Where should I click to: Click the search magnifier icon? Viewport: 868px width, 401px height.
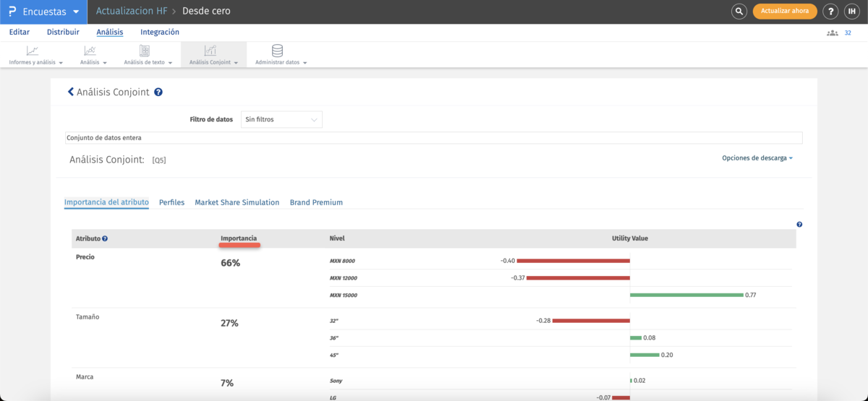[x=739, y=12]
